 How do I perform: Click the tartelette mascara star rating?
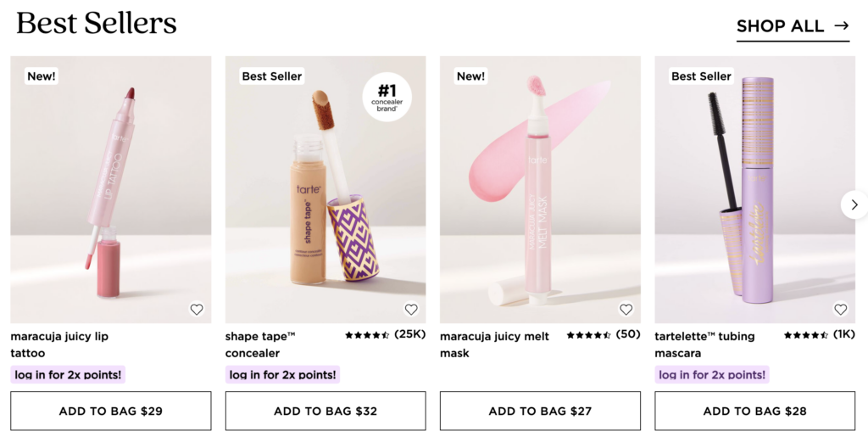pyautogui.click(x=816, y=335)
